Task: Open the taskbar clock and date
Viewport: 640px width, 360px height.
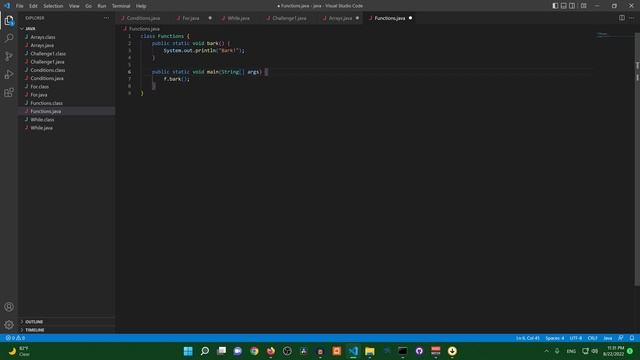Action: (x=613, y=351)
